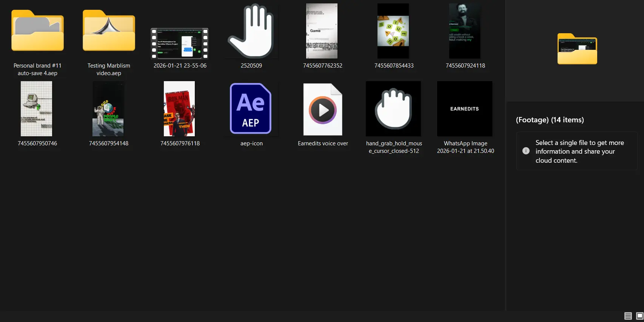The image size is (644, 322).
Task: Select the Earnedits voice over media file
Action: pyautogui.click(x=323, y=109)
